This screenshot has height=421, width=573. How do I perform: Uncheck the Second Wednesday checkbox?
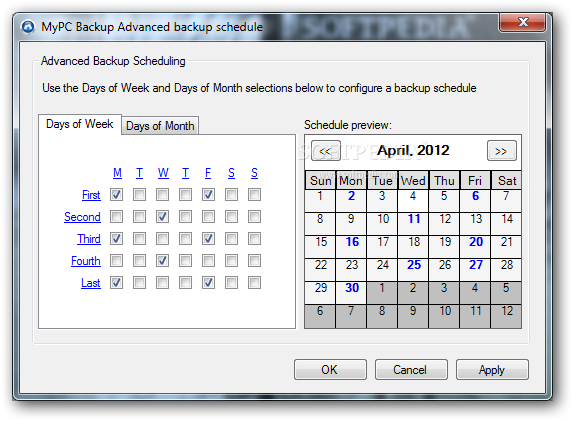163,217
